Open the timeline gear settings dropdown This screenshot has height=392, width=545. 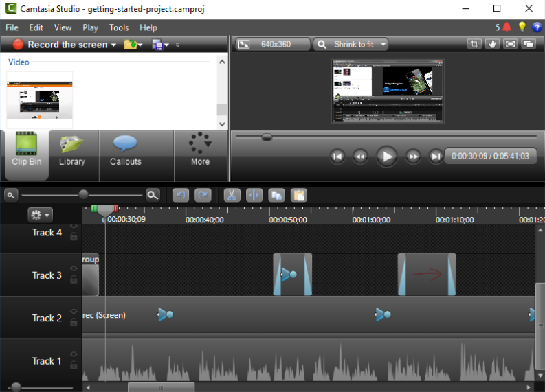click(41, 215)
